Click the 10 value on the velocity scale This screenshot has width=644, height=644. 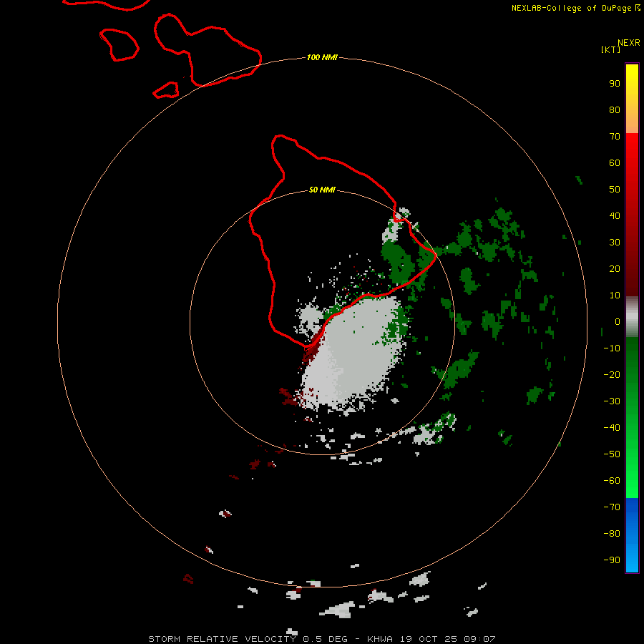pyautogui.click(x=615, y=296)
